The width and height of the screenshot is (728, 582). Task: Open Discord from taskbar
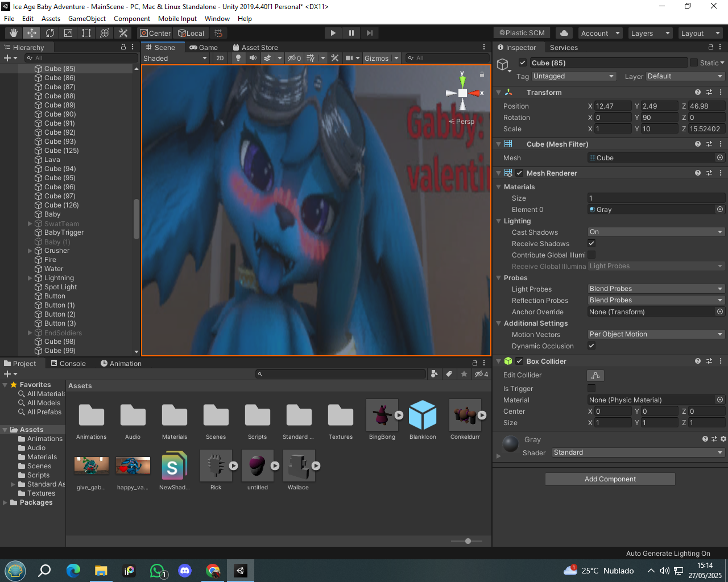pyautogui.click(x=185, y=571)
